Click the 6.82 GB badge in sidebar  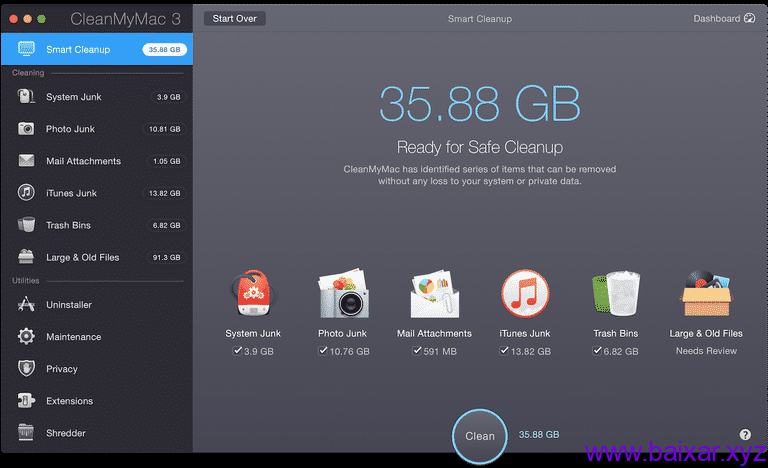[167, 225]
